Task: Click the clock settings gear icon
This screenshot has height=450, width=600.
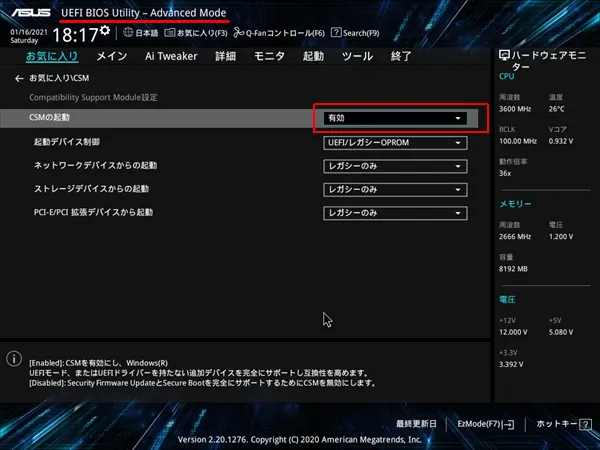Action: click(x=105, y=31)
